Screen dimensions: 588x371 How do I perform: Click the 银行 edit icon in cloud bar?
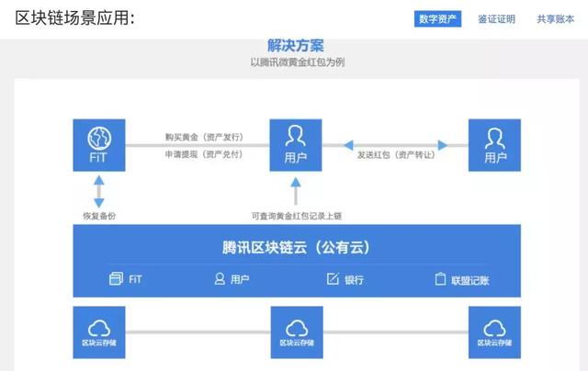pyautogui.click(x=333, y=279)
